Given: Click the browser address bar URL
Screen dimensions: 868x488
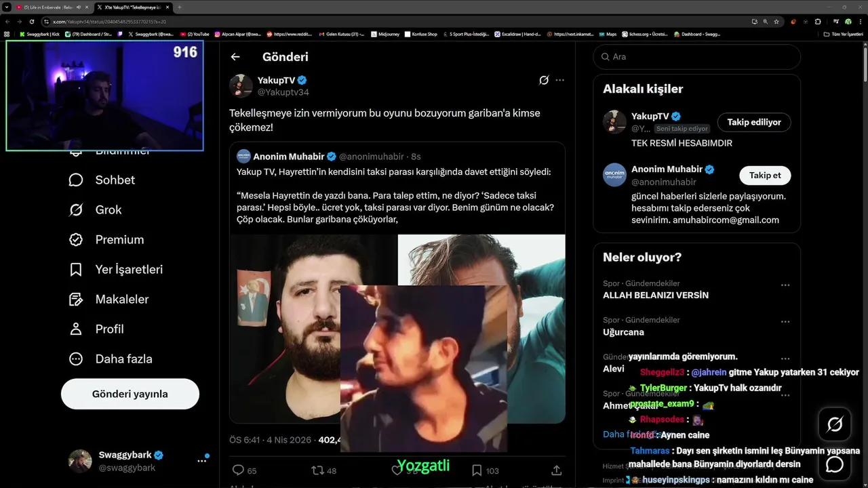Looking at the screenshot, I should pos(110,22).
